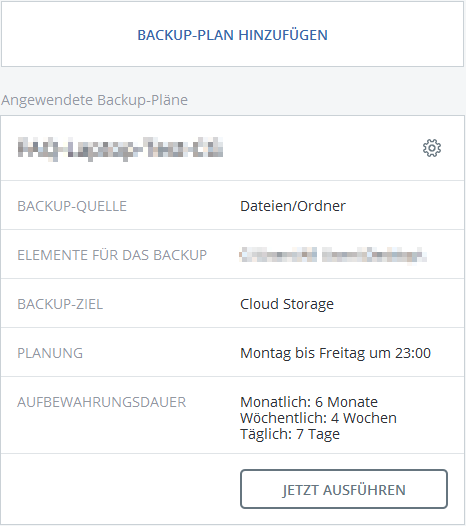The image size is (466, 526).
Task: Select the PLANUNG label
Action: [x=50, y=353]
